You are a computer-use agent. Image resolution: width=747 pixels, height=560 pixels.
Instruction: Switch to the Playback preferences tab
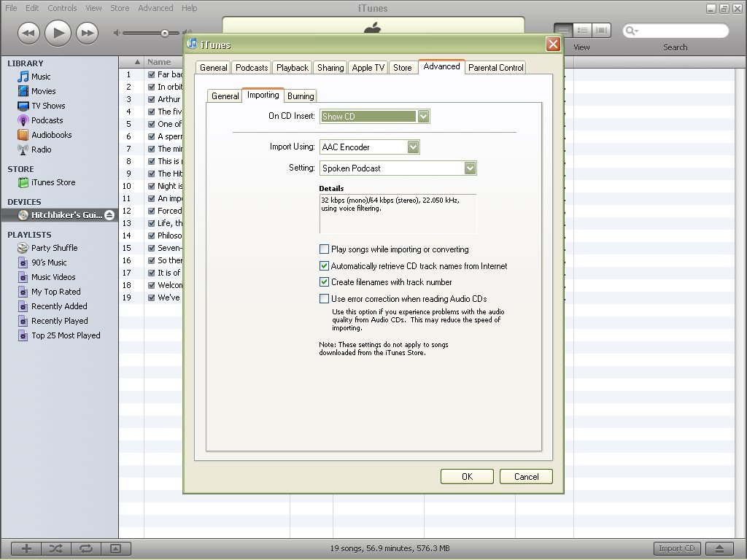coord(293,68)
